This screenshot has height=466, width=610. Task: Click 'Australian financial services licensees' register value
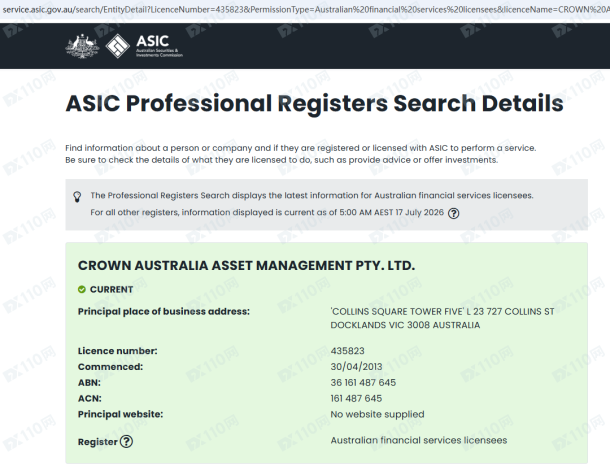click(419, 440)
